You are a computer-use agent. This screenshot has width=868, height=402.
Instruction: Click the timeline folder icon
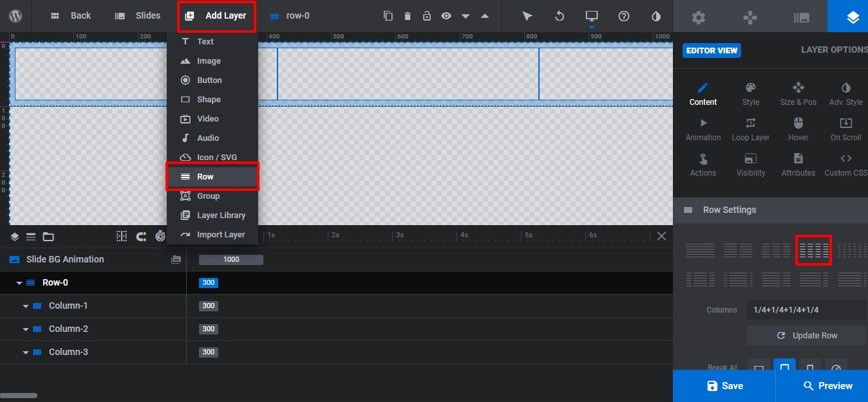pyautogui.click(x=48, y=237)
